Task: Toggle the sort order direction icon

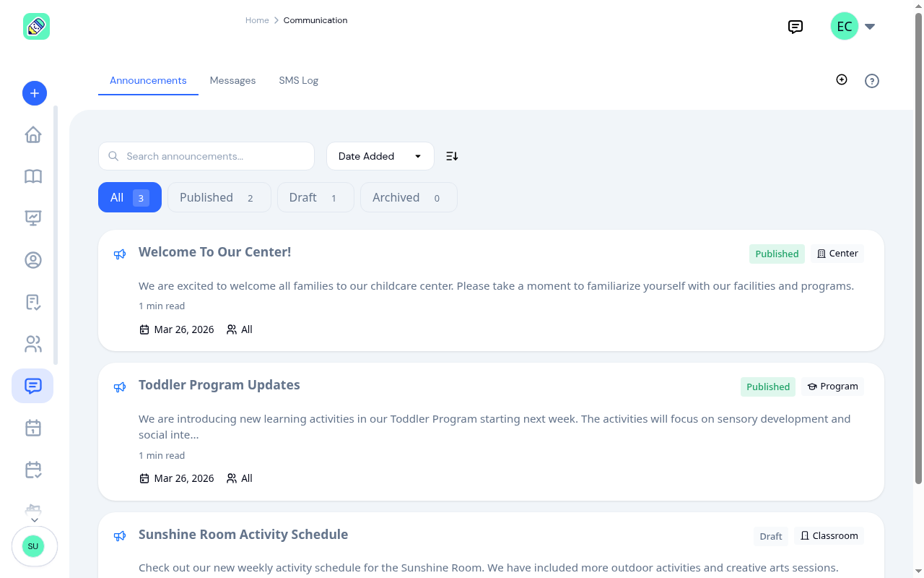Action: 452,156
